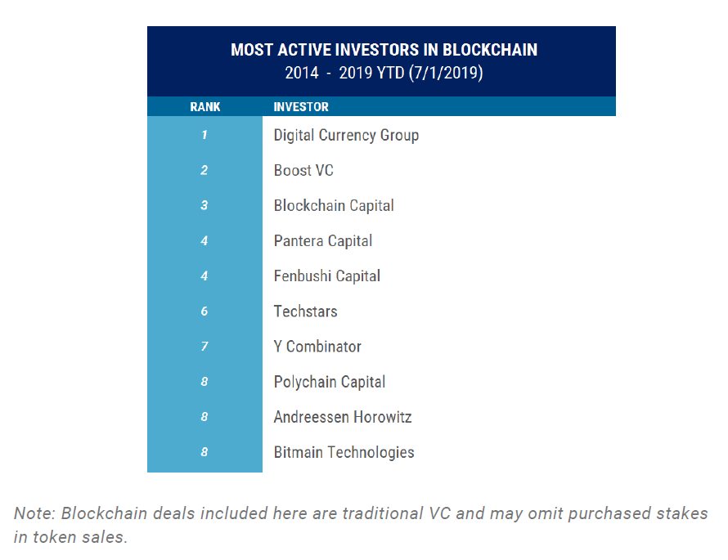Click Blockchain Capital in the investor list
Screen dimensions: 728x560
pyautogui.click(x=334, y=205)
